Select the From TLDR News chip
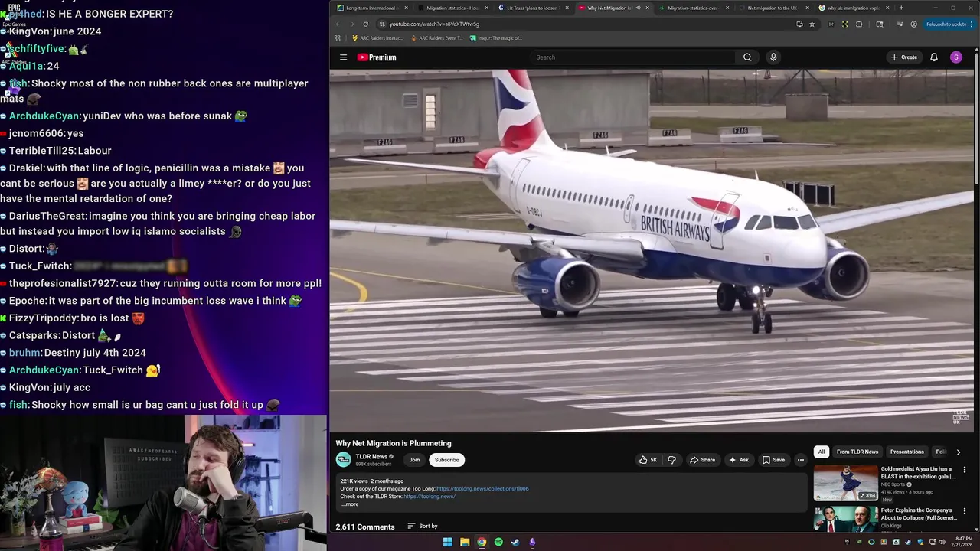This screenshot has height=551, width=980. click(857, 452)
